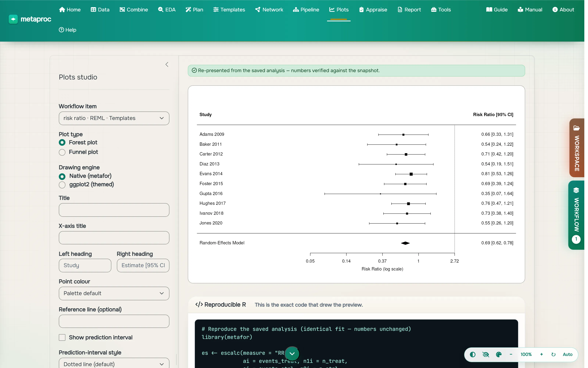Click the workflow badge number 1
588x368 pixels.
coord(576,239)
